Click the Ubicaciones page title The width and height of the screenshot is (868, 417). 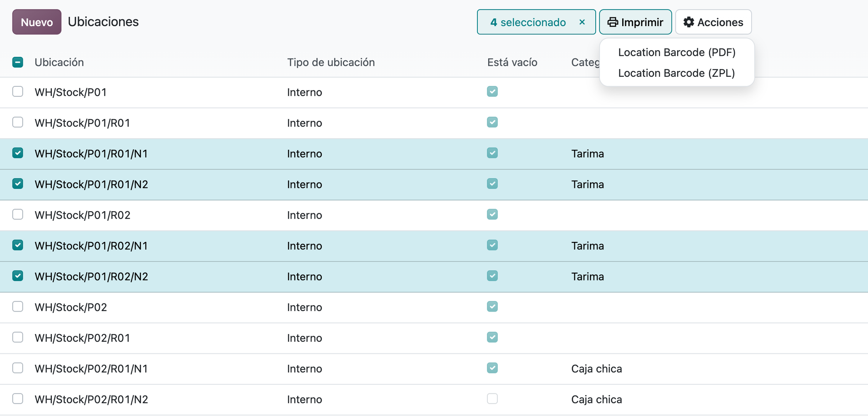tap(103, 22)
